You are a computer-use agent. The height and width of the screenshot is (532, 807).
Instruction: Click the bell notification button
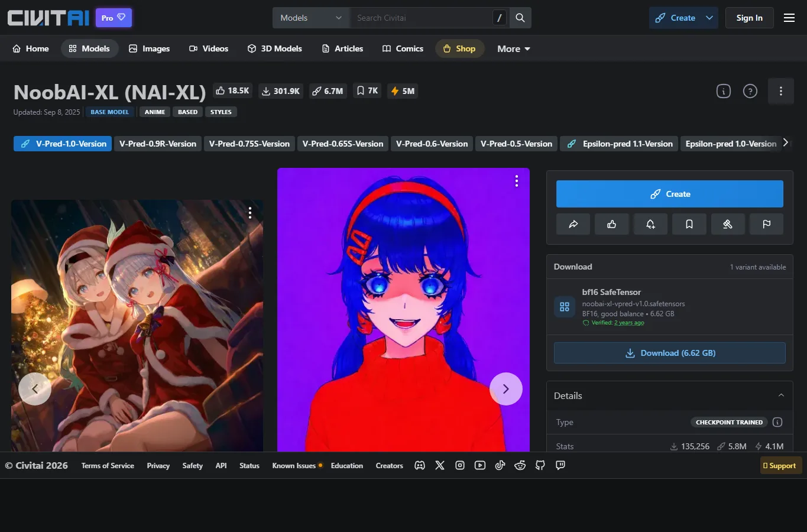click(650, 224)
